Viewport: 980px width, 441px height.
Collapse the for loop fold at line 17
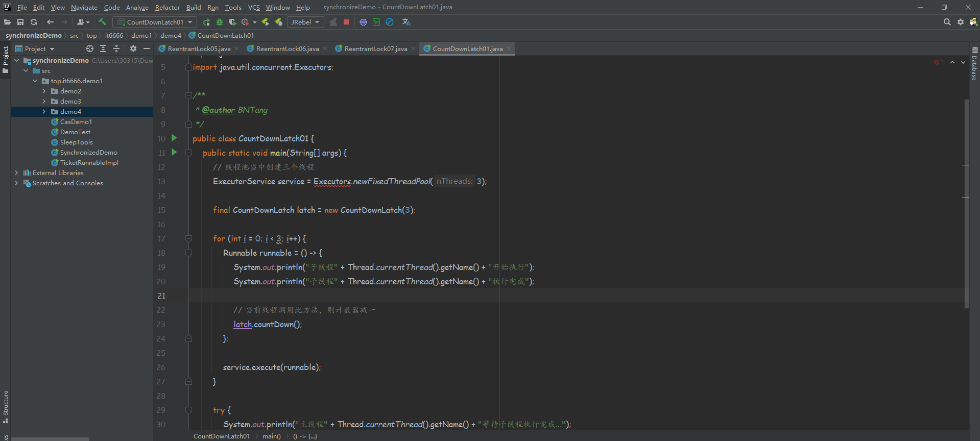188,238
